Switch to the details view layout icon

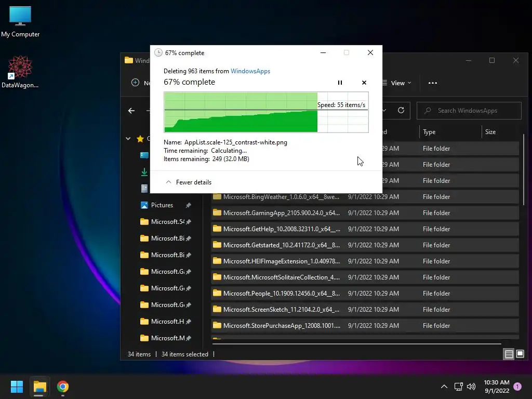click(x=509, y=354)
